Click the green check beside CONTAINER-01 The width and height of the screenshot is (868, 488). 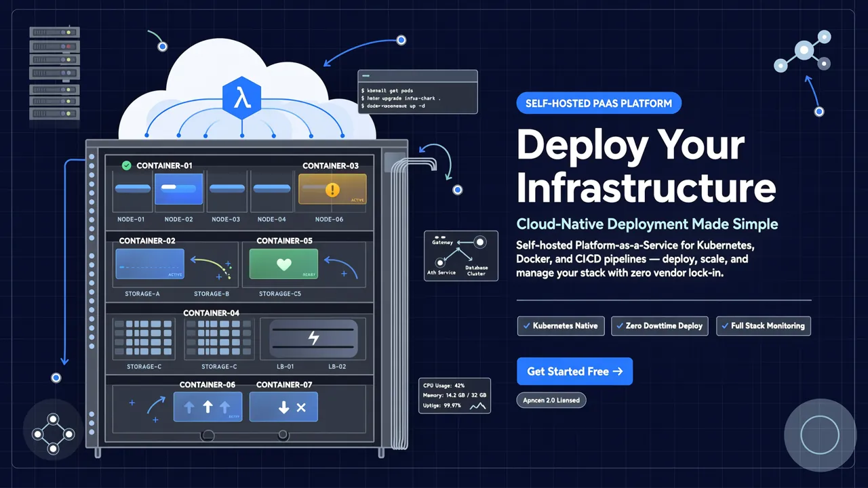[x=126, y=165]
